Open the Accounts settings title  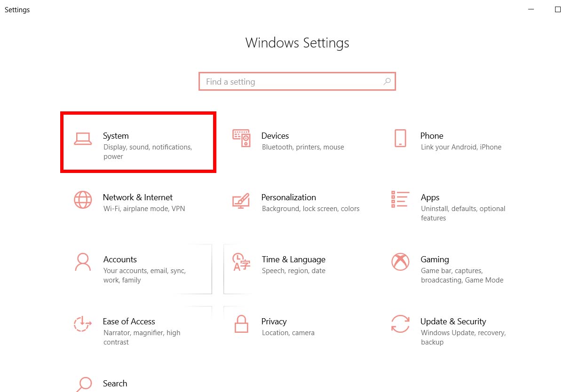click(120, 259)
